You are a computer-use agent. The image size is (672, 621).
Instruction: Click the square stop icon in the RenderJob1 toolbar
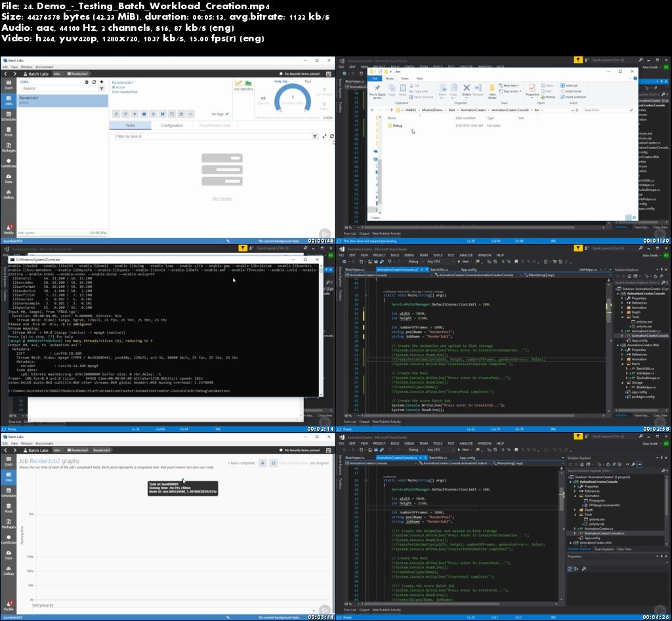coord(144,114)
